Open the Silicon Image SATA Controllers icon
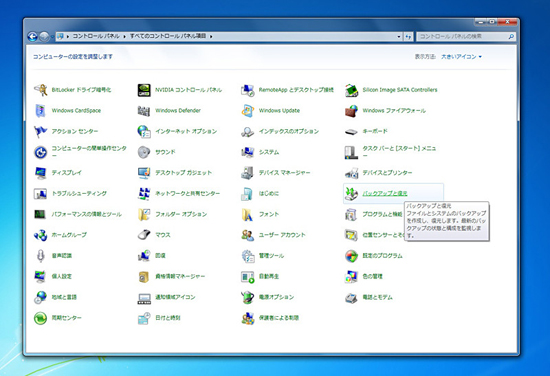Screen dimensions: 550x376 tap(351, 90)
